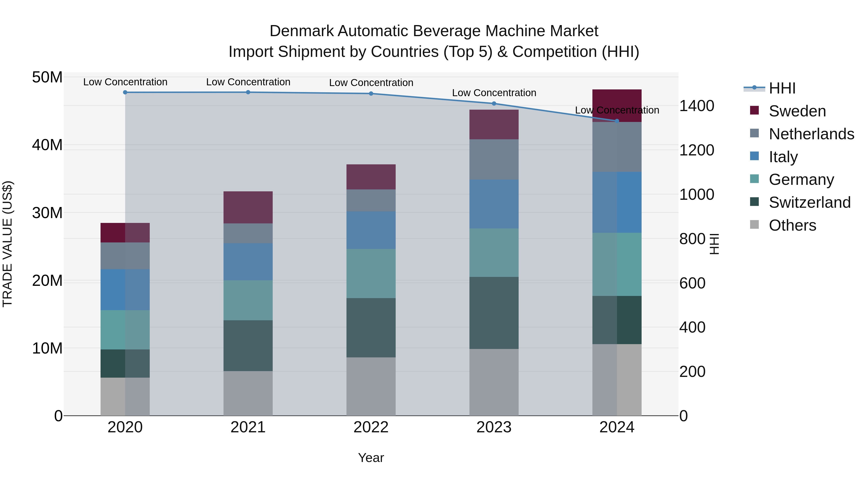
Task: Toggle the Netherlands legend entry
Action: coord(802,134)
